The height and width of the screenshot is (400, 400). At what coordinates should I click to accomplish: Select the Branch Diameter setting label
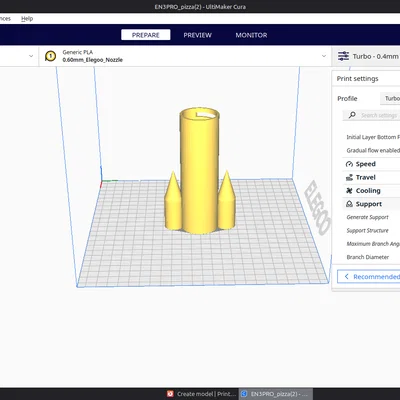pyautogui.click(x=368, y=257)
